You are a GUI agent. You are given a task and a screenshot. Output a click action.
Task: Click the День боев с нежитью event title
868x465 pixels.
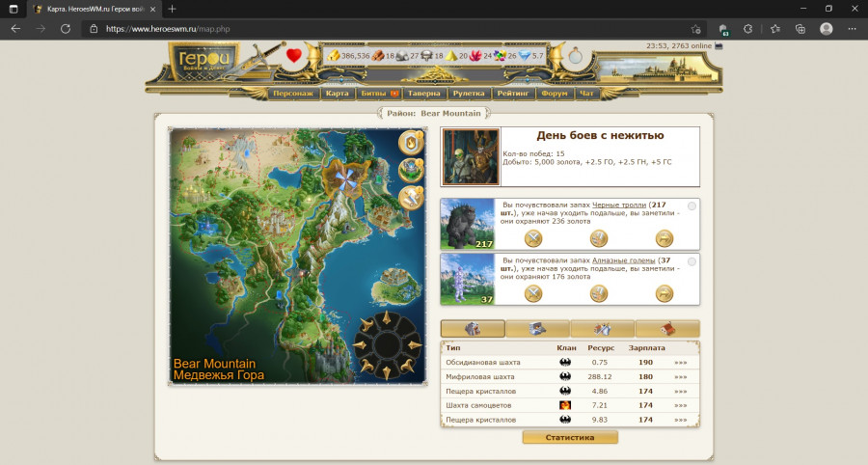click(x=600, y=136)
